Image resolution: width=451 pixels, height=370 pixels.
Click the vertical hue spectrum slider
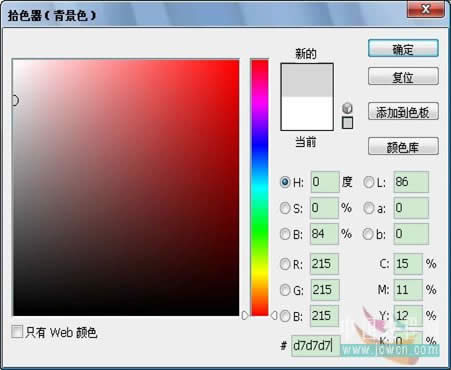coord(260,187)
